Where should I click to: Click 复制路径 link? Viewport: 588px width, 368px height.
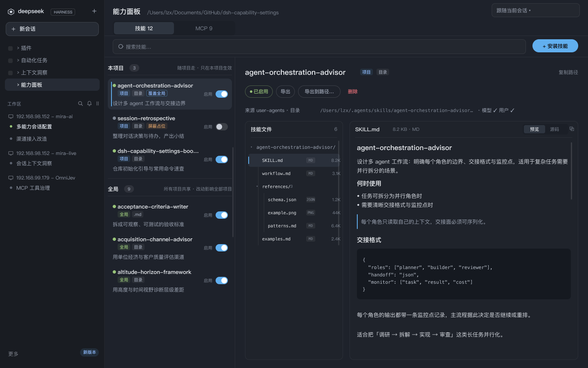tap(568, 72)
